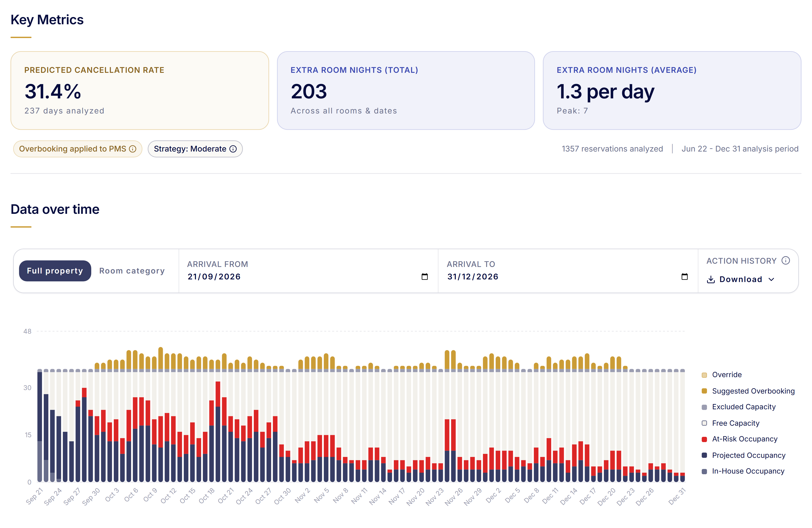The image size is (812, 528).
Task: Click the Data over time heading
Action: 55,209
